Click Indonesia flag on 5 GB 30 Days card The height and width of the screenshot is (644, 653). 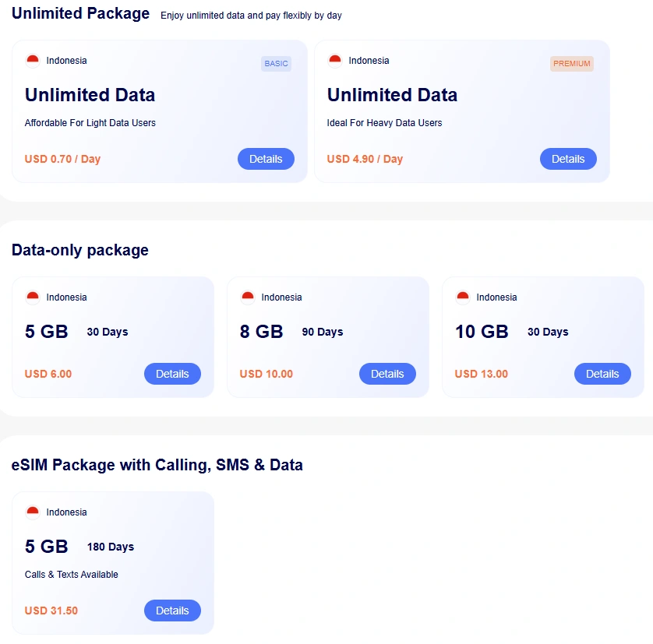coord(33,297)
